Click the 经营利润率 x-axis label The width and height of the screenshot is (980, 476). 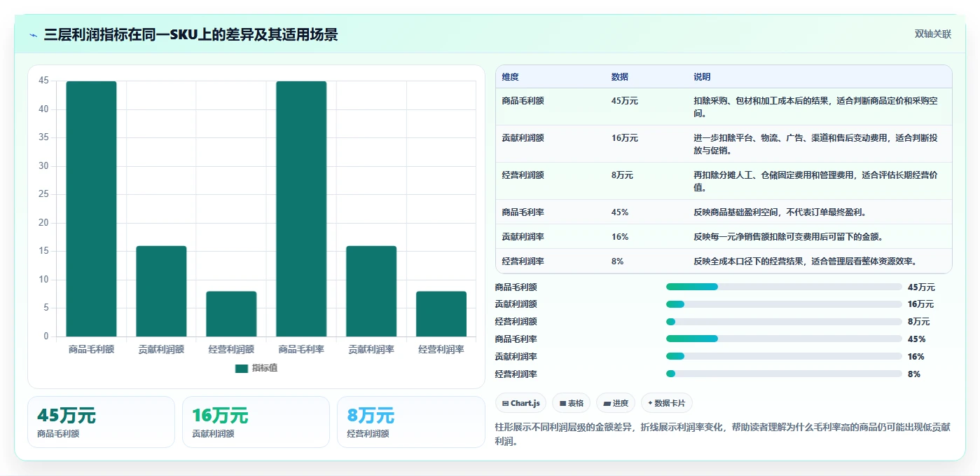tap(441, 349)
